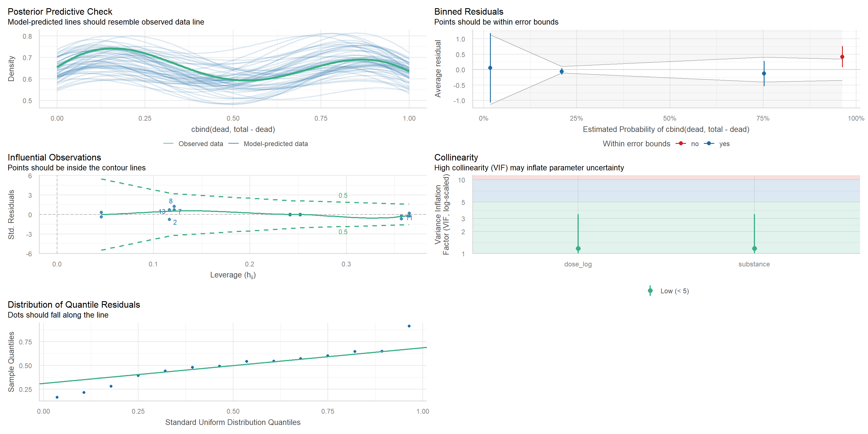
Task: Select the 'Influential Observations' heading
Action: click(54, 157)
